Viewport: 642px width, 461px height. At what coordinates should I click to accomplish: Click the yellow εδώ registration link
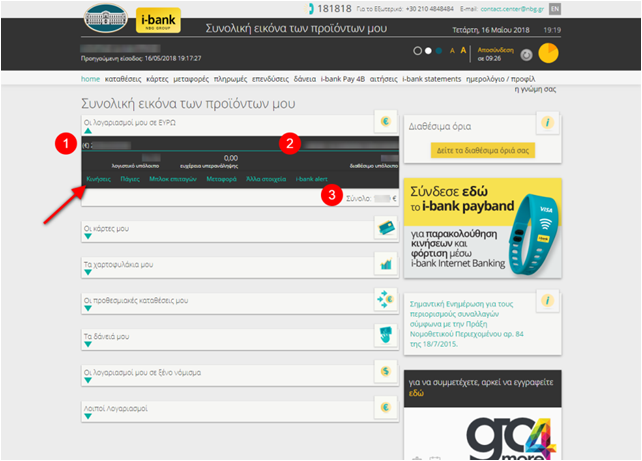pyautogui.click(x=416, y=393)
